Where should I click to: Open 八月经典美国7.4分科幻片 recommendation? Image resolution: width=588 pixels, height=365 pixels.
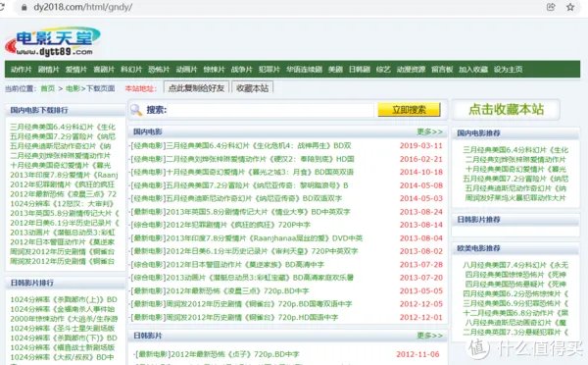pos(515,265)
